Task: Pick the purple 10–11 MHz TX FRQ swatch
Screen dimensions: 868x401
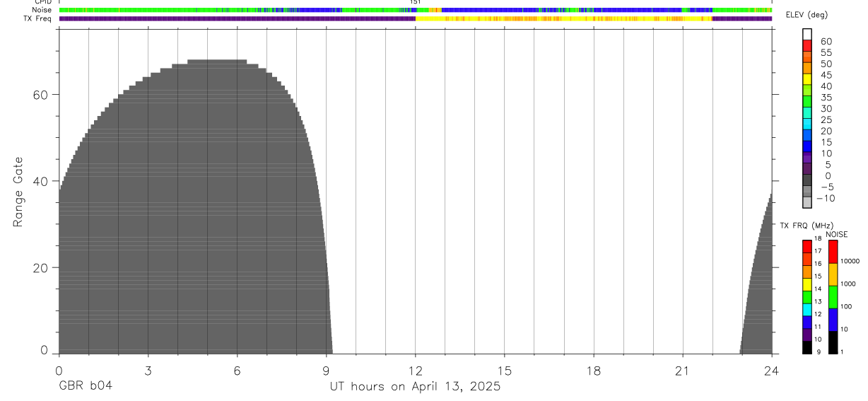Action: tap(807, 335)
